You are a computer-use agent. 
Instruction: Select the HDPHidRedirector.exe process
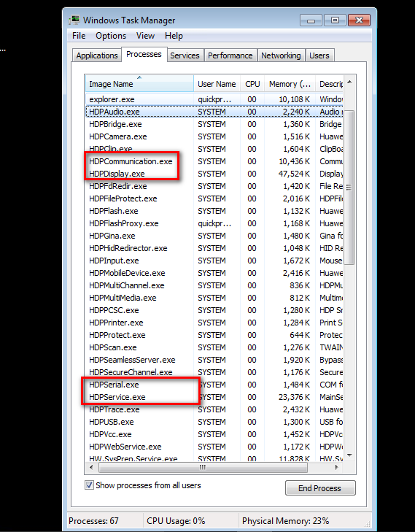click(214, 248)
